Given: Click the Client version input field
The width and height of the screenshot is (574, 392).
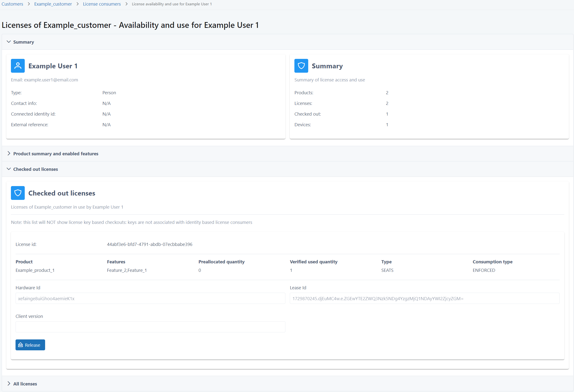Looking at the screenshot, I should pos(150,327).
